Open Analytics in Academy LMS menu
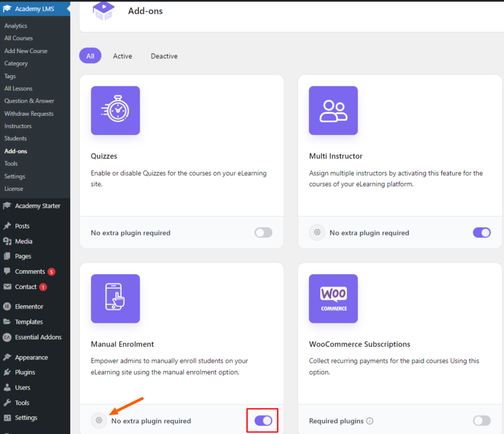Image resolution: width=504 pixels, height=434 pixels. 16,26
